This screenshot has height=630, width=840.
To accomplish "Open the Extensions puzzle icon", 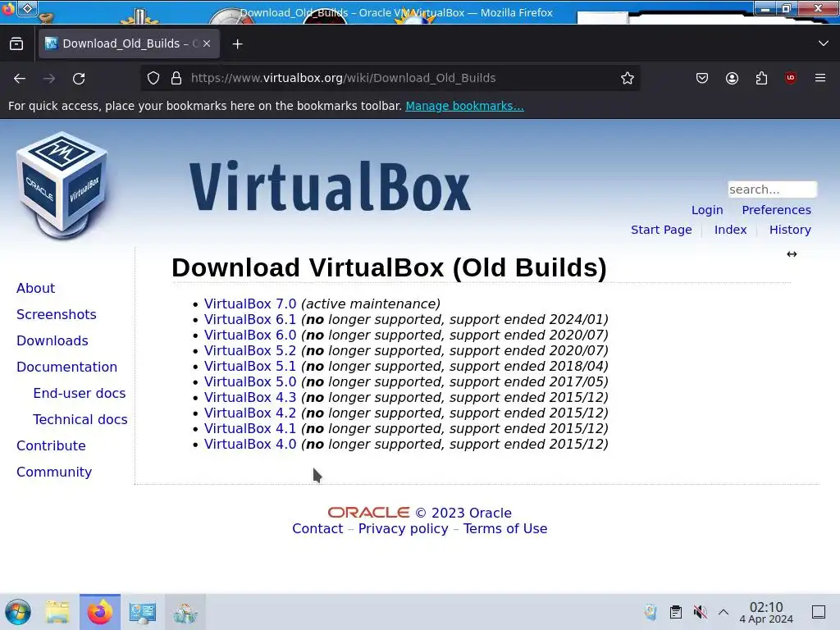I will point(761,78).
